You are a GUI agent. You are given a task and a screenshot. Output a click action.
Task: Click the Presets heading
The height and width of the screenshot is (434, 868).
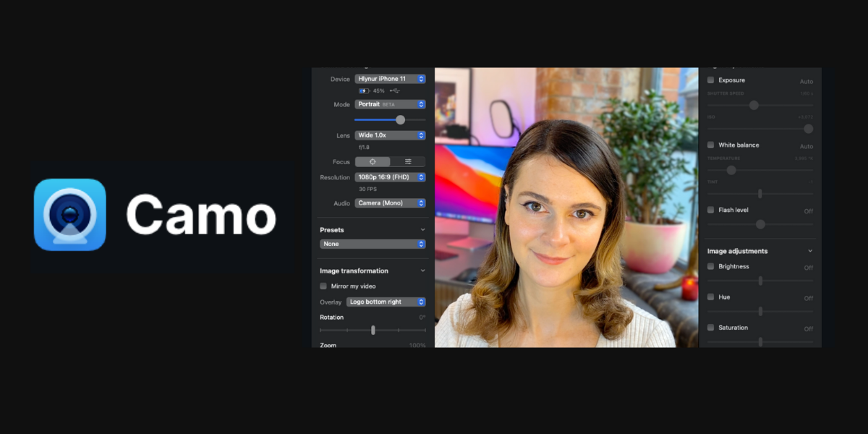tap(332, 230)
